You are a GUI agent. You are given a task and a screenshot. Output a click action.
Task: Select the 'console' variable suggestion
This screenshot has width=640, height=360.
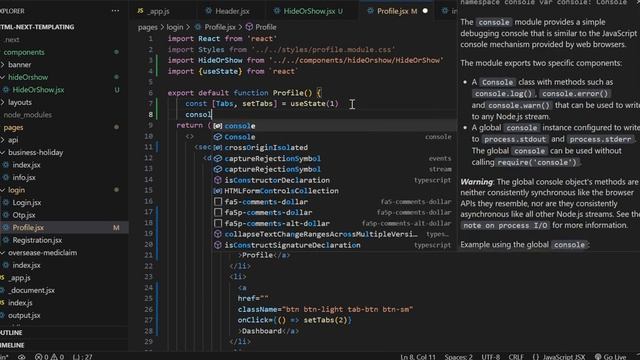coord(334,126)
